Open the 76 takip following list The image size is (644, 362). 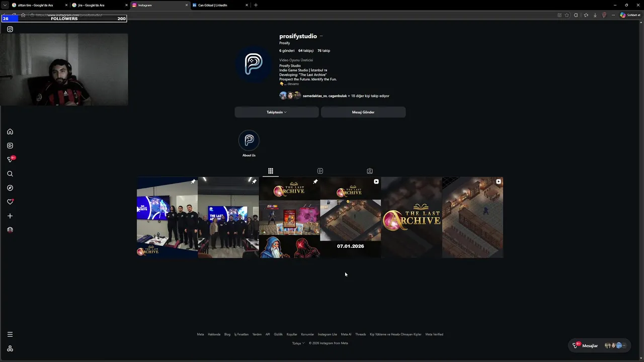[x=324, y=51]
